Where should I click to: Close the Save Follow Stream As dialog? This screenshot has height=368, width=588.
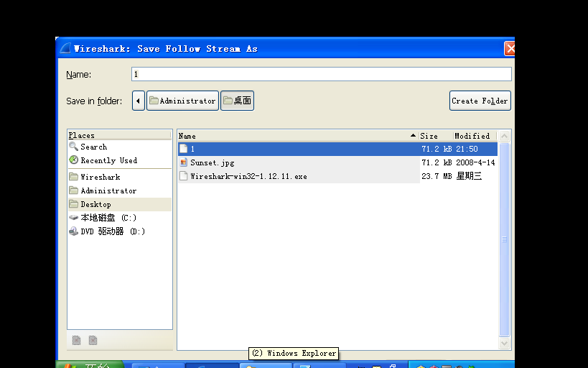509,48
